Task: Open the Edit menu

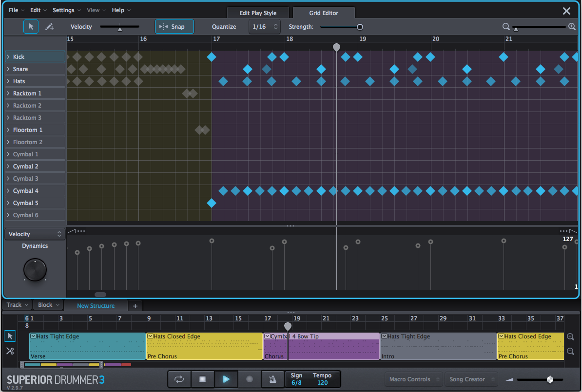Action: tap(38, 10)
